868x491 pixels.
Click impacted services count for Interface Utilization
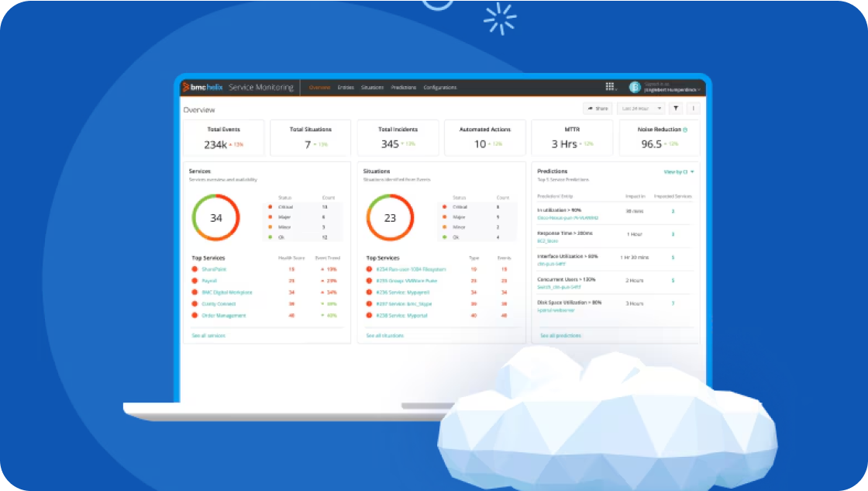pyautogui.click(x=673, y=258)
